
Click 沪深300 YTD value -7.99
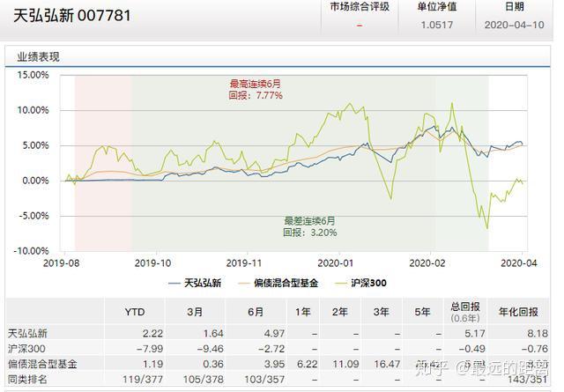150,349
